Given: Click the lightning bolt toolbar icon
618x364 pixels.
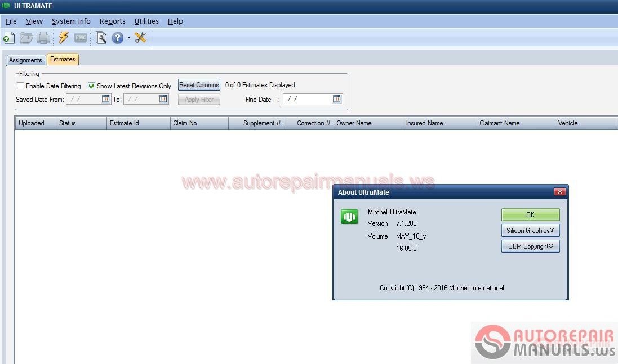Looking at the screenshot, I should [64, 37].
